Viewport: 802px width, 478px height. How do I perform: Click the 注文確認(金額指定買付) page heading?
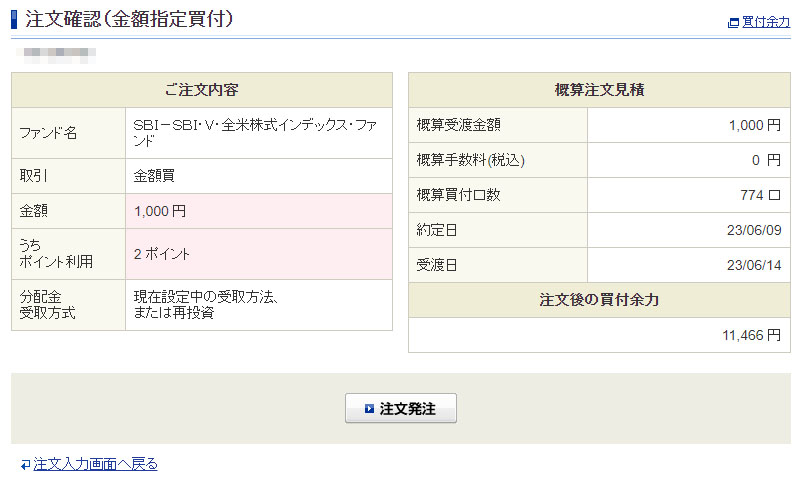pos(129,19)
